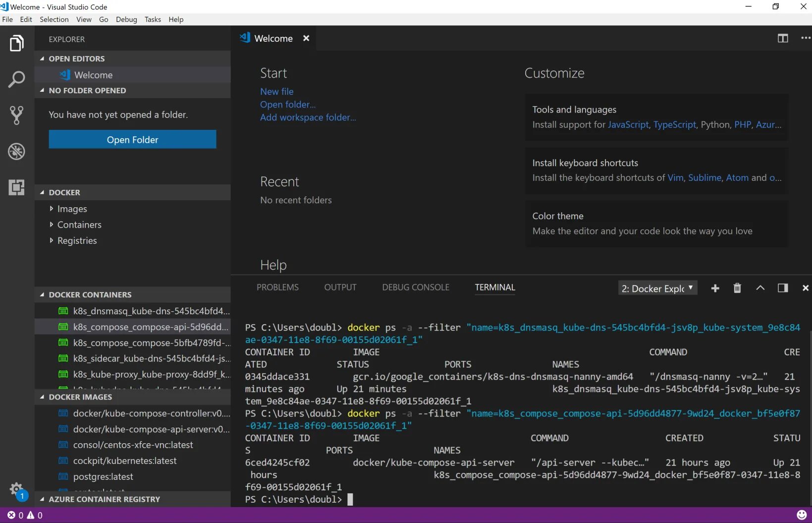The height and width of the screenshot is (523, 812).
Task: Open the Search view in activity bar
Action: [x=17, y=79]
